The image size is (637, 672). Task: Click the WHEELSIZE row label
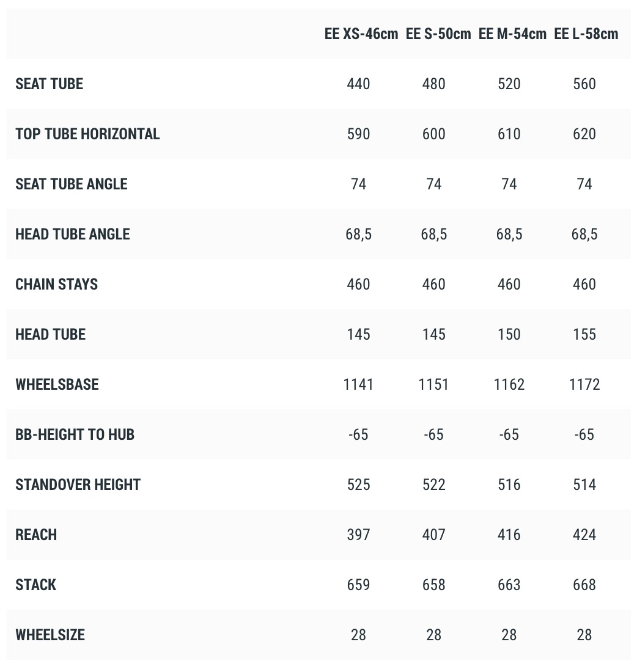pyautogui.click(x=50, y=635)
